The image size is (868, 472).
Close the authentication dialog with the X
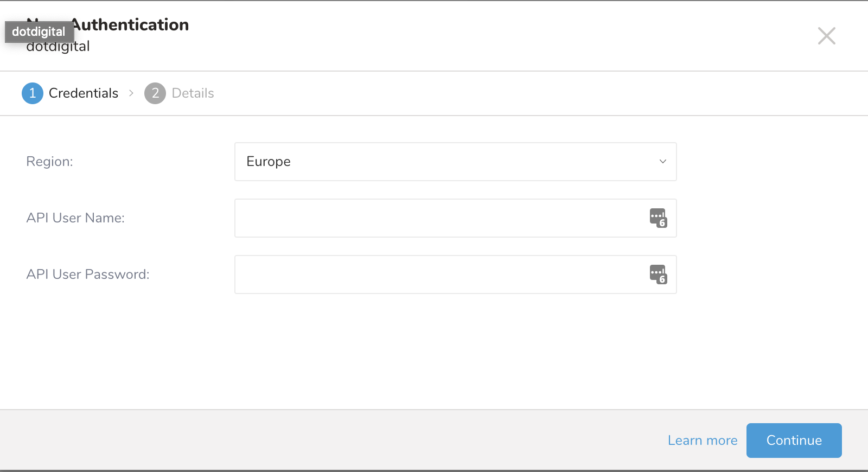[826, 36]
